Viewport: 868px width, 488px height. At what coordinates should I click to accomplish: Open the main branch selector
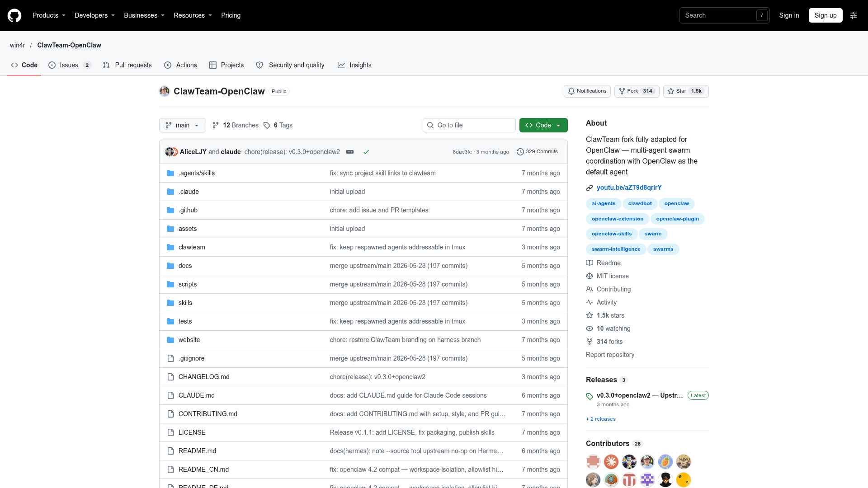(183, 125)
